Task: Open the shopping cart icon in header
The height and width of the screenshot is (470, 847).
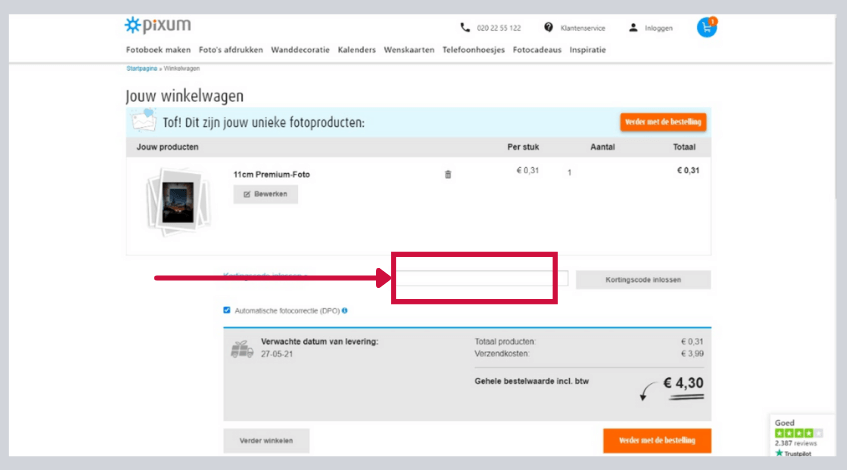Action: pos(706,28)
